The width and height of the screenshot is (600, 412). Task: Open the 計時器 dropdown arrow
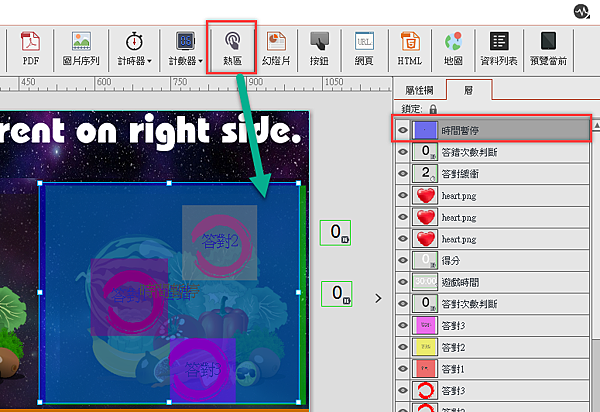(x=150, y=61)
